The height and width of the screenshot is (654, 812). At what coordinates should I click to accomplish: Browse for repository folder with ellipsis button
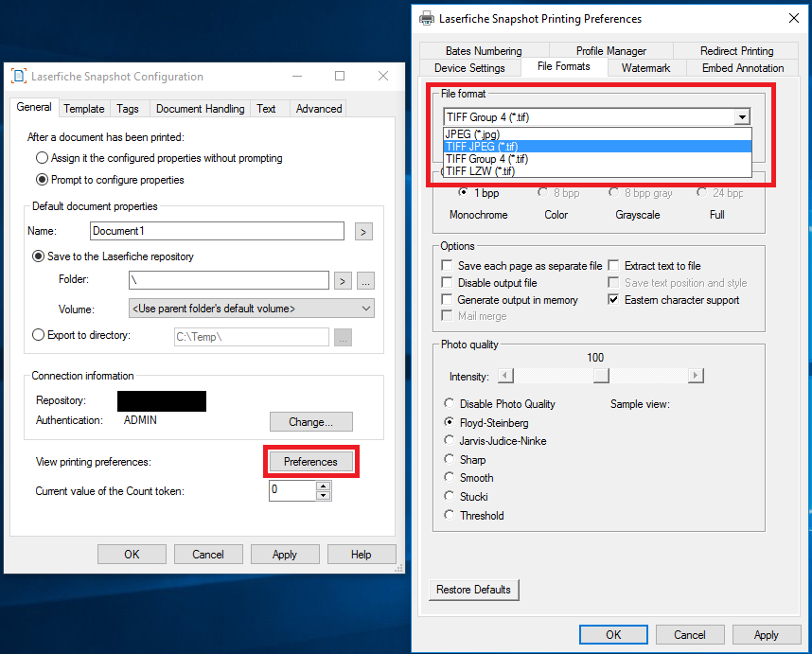tap(365, 281)
